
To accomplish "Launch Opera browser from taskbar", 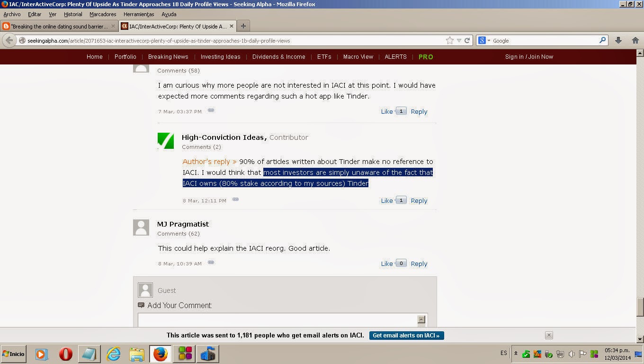I will 66,354.
